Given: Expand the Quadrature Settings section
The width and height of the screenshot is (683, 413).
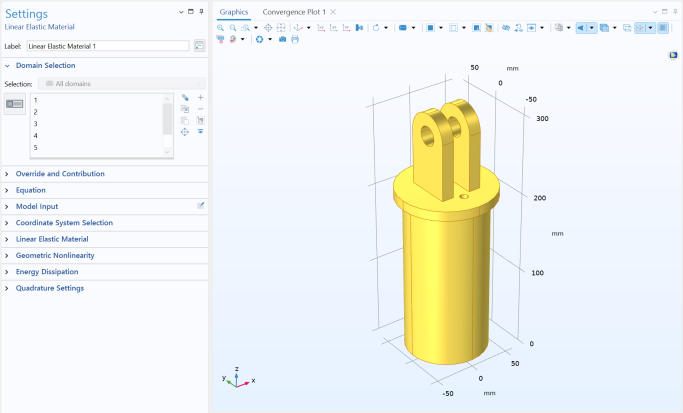Looking at the screenshot, I should (x=49, y=288).
